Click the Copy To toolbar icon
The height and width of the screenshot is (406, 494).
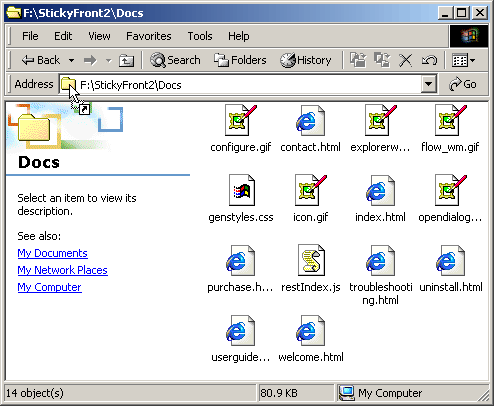[x=382, y=60]
